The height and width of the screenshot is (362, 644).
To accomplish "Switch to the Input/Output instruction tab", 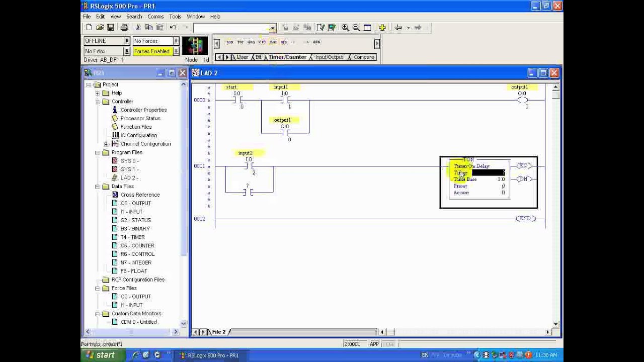I will (329, 57).
